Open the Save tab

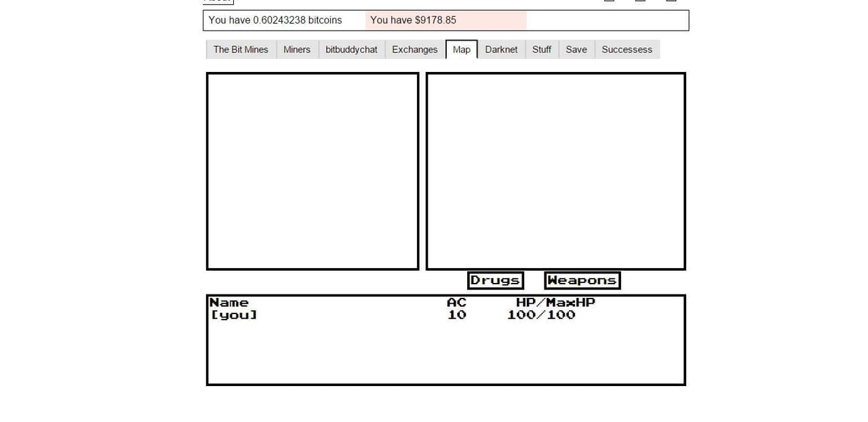576,50
